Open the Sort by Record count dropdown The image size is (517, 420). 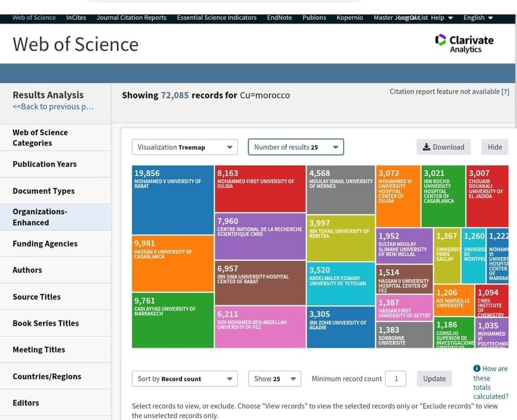pos(185,379)
